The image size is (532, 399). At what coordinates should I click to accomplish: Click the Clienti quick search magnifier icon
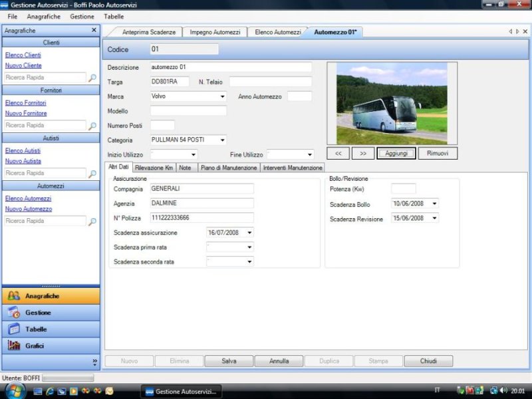(x=92, y=78)
